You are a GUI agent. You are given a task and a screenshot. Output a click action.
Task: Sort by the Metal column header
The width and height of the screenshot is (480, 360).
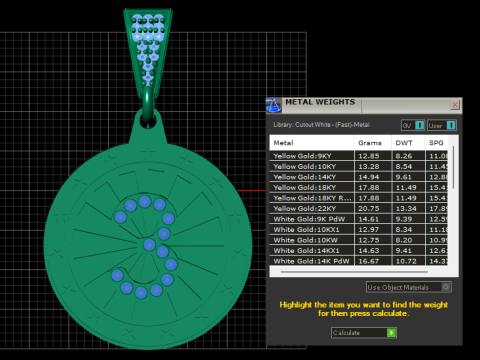click(x=311, y=143)
